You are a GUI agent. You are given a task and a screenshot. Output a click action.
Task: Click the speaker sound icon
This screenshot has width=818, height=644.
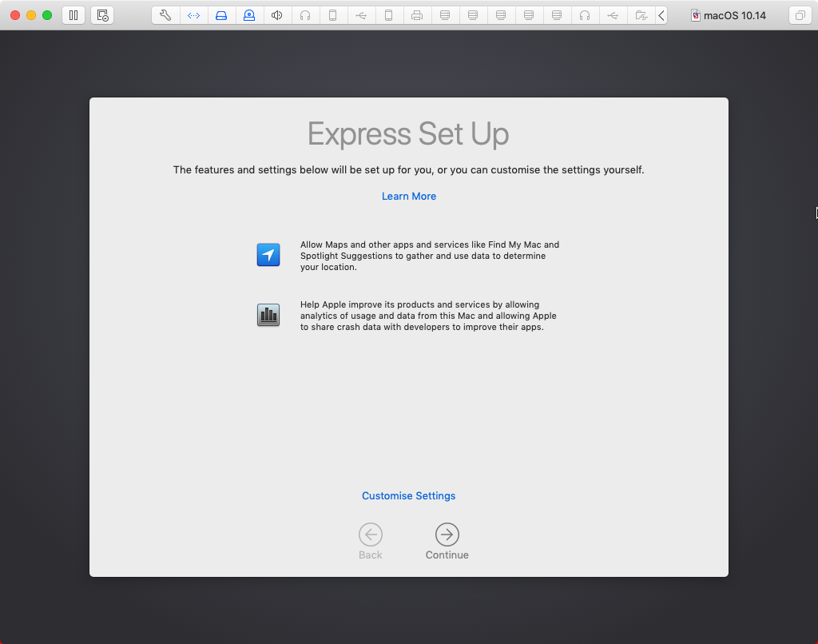tap(277, 14)
